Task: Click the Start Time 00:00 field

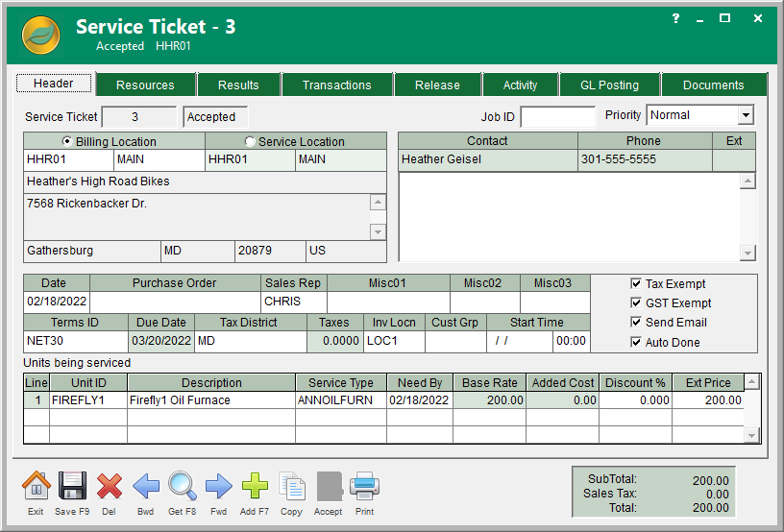Action: click(572, 341)
